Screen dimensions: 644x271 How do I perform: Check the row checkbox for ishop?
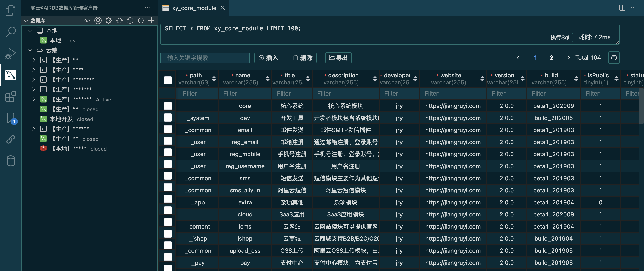click(x=168, y=234)
